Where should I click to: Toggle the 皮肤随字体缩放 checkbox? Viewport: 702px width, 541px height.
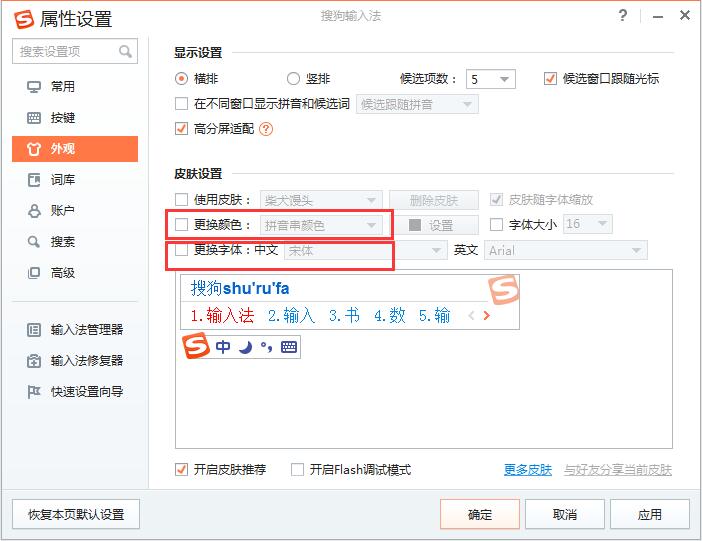tap(496, 199)
